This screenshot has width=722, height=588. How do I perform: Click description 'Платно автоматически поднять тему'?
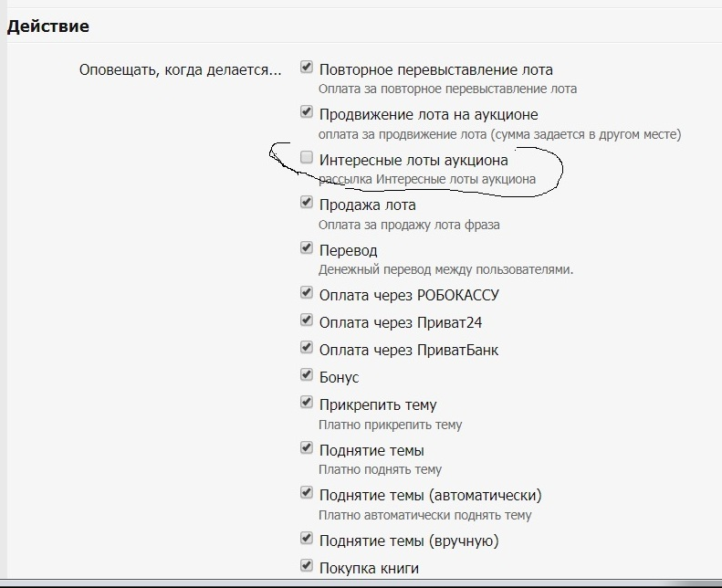425,515
